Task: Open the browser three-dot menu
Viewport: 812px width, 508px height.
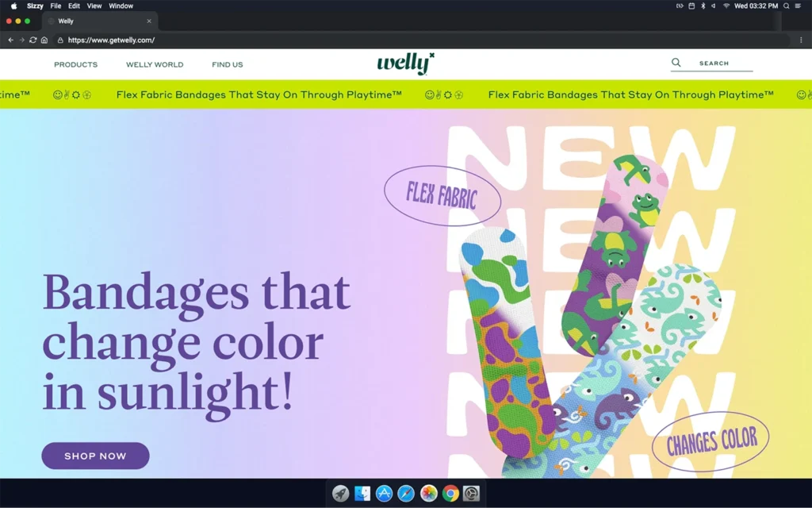Action: 801,40
